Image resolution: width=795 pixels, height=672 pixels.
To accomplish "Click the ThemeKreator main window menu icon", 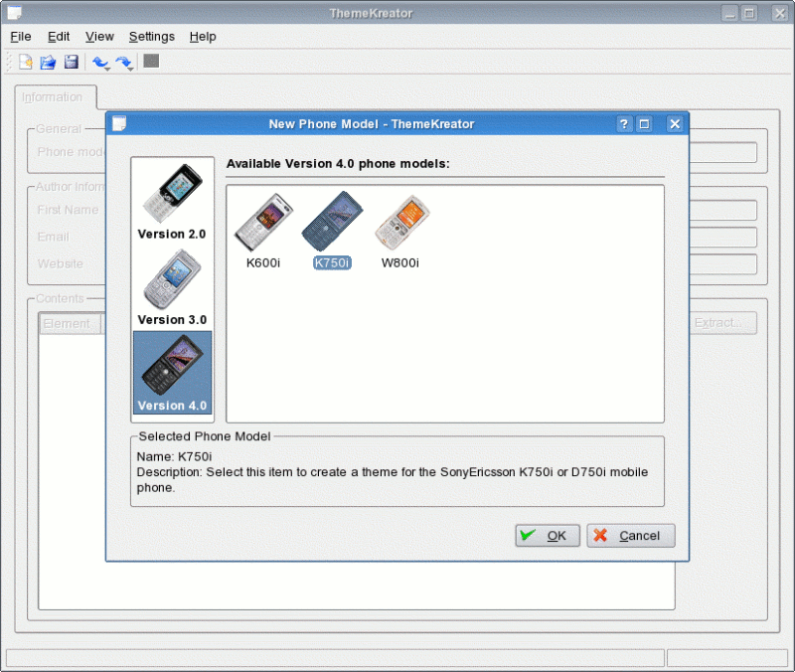I will pos(14,13).
